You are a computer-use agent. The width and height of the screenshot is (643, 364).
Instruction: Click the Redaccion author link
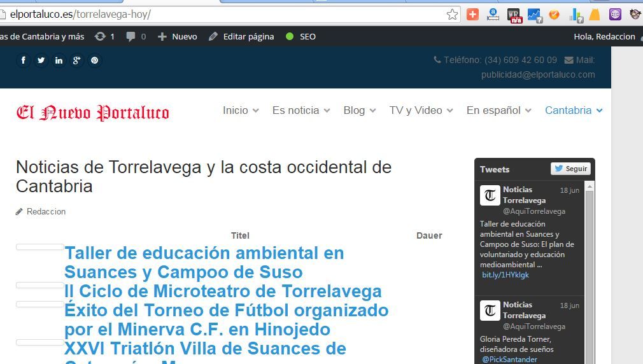[46, 211]
